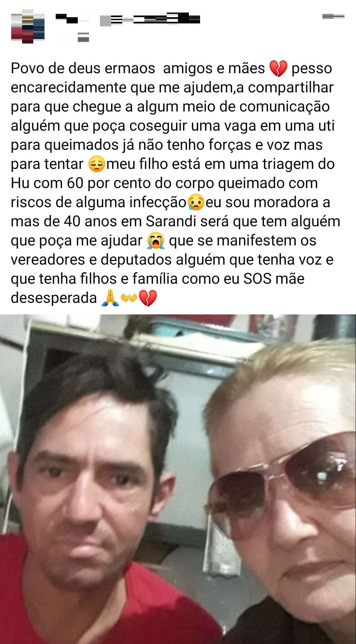
Task: Click the loudly crying emoji after 'ajudar'
Action: tap(156, 241)
